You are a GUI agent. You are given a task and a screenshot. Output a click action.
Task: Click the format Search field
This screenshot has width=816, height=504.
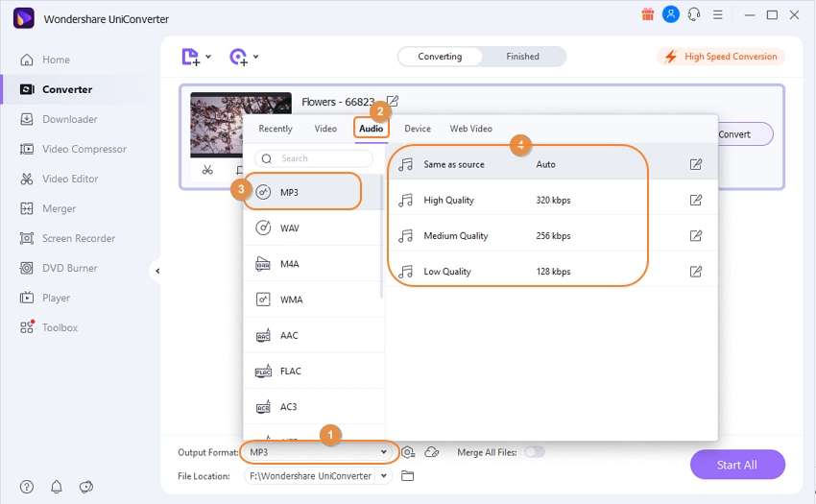coord(314,158)
